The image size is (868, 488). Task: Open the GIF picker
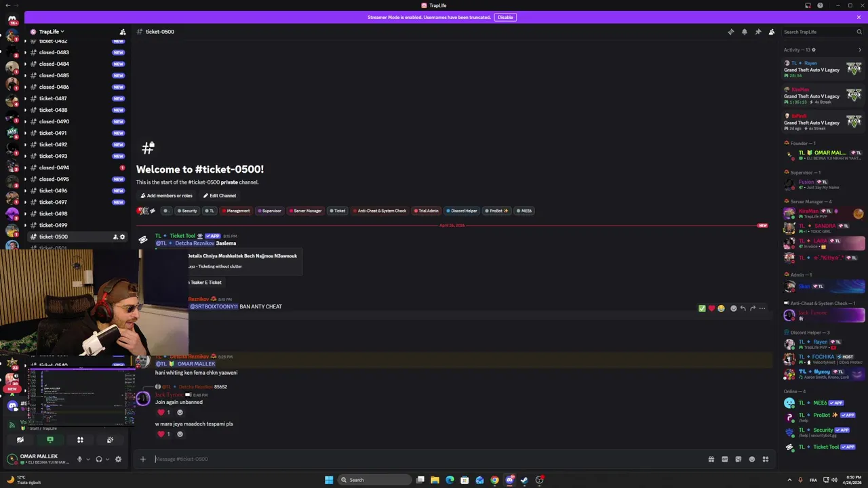click(x=725, y=459)
